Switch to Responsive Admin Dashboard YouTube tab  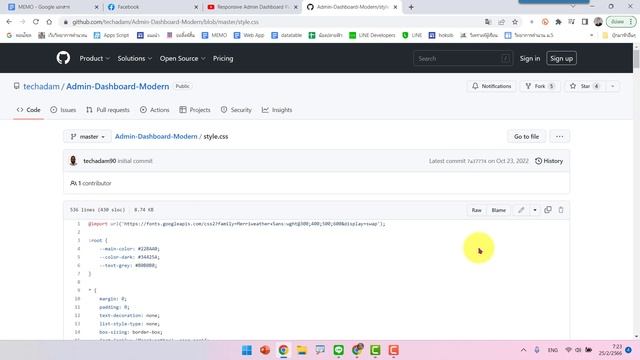(253, 7)
